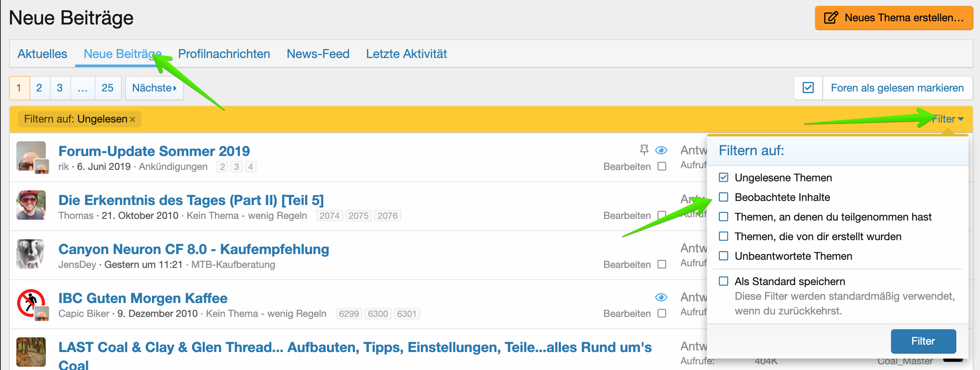The width and height of the screenshot is (980, 370).
Task: Uncheck Ungelesene Themen filter option
Action: coord(723,178)
